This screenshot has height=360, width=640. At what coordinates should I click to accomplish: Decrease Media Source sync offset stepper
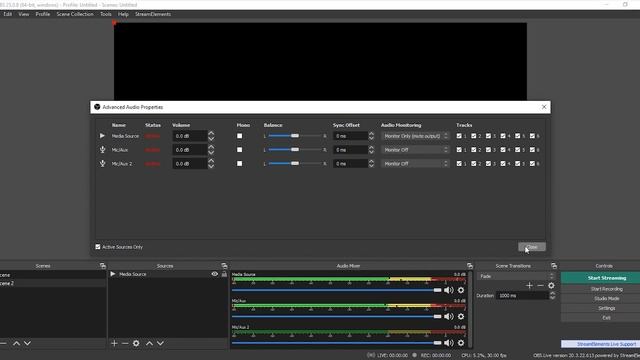coord(371,139)
